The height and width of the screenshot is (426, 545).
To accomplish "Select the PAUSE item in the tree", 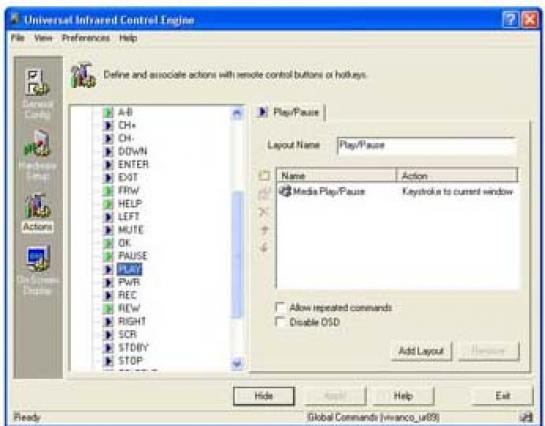I will click(x=132, y=256).
